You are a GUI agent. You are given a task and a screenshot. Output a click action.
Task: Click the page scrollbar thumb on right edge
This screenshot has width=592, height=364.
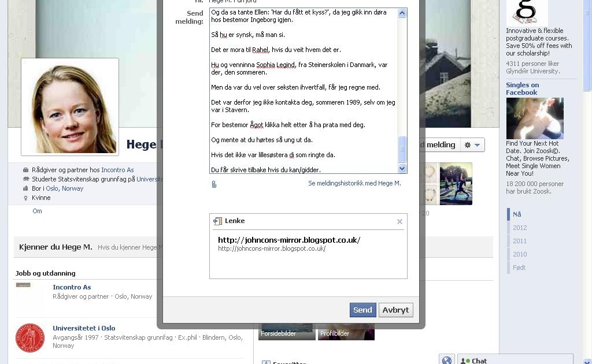[x=587, y=45]
